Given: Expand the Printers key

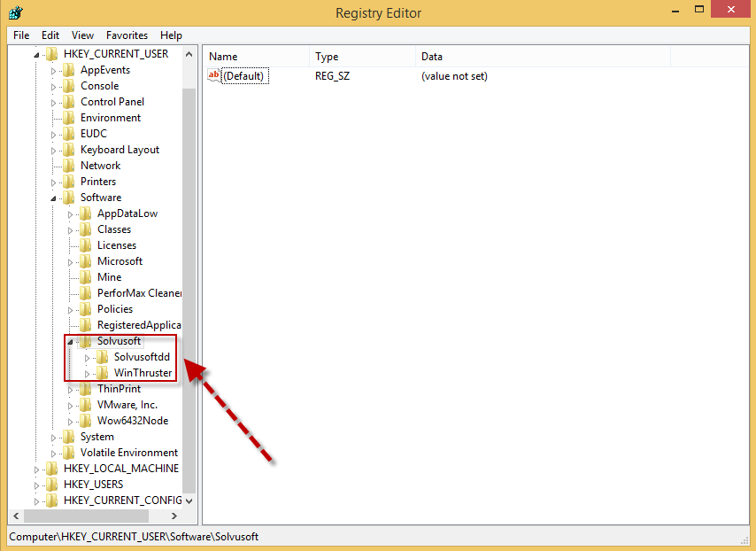Looking at the screenshot, I should [53, 182].
